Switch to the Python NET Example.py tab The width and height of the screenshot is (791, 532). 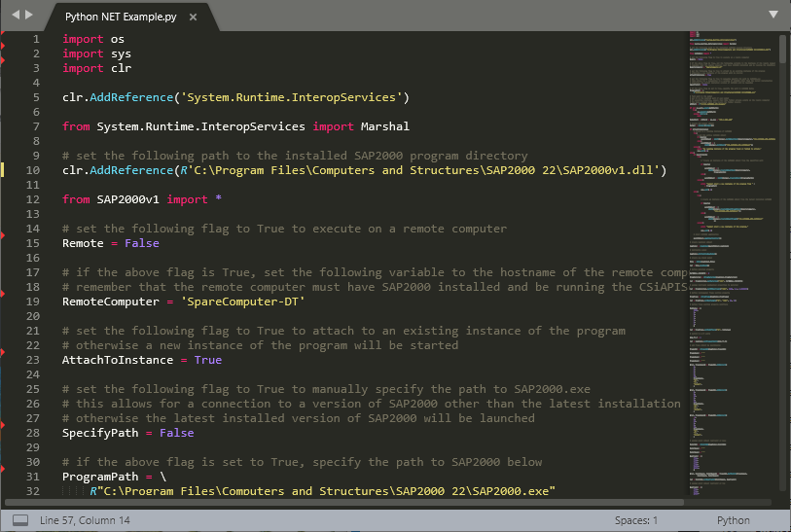(x=122, y=18)
